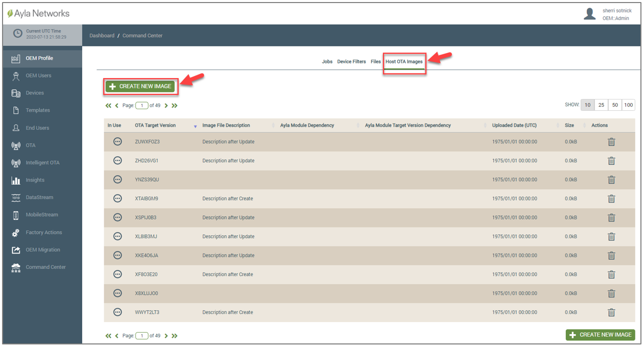Viewport: 644px width, 347px height.
Task: Click top page number input field
Action: point(142,106)
